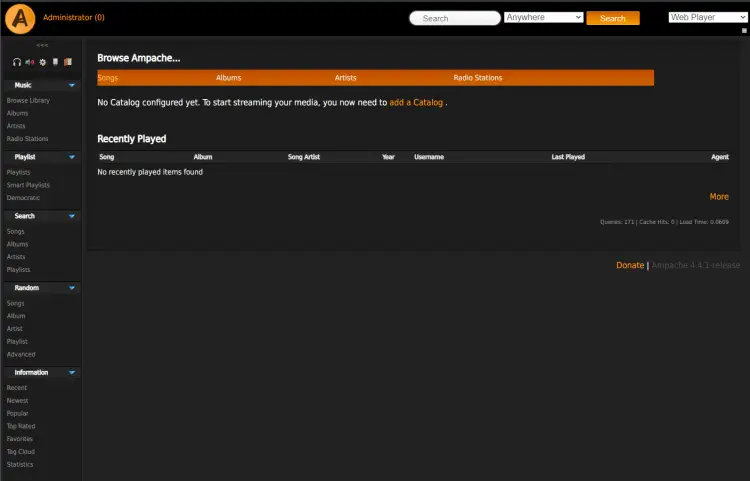Open the headphones Home icon
Screen dimensions: 750x481
click(x=17, y=62)
